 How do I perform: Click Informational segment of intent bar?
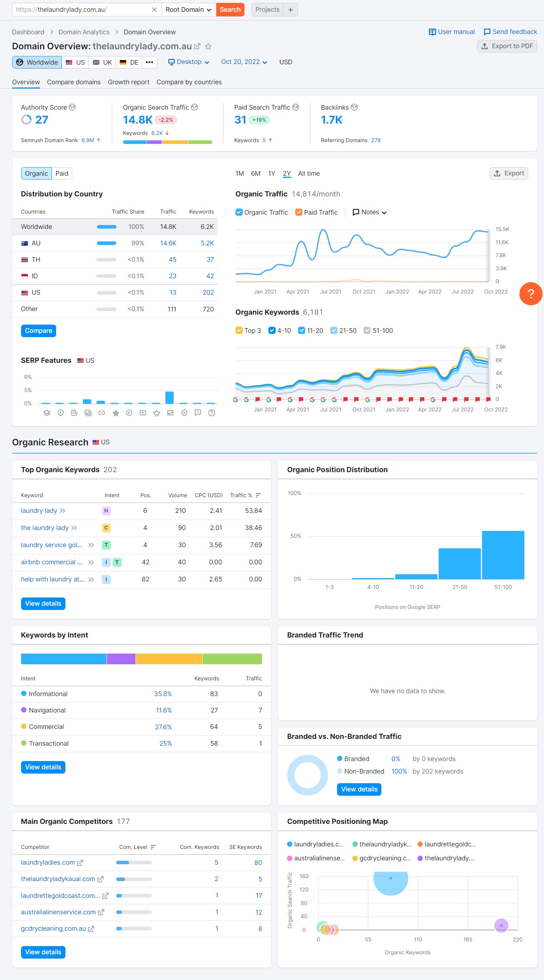coord(64,659)
